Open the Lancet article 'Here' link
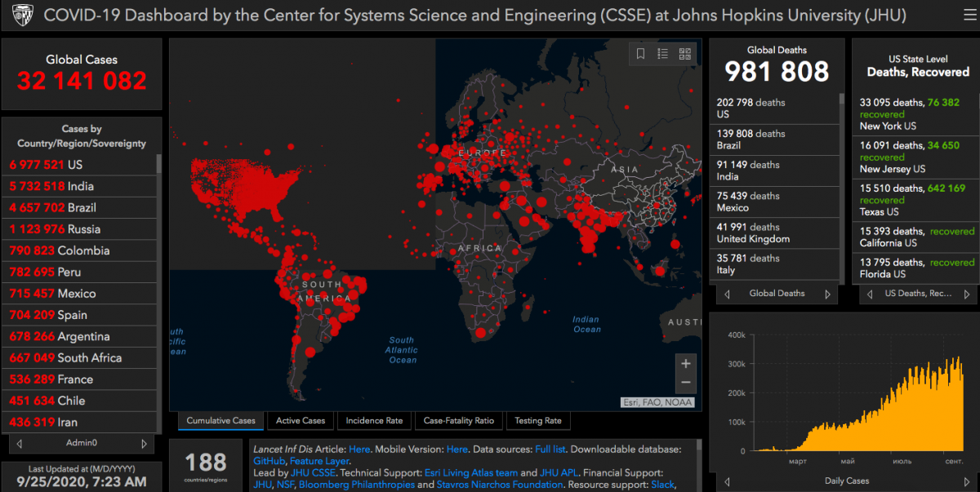 [359, 450]
